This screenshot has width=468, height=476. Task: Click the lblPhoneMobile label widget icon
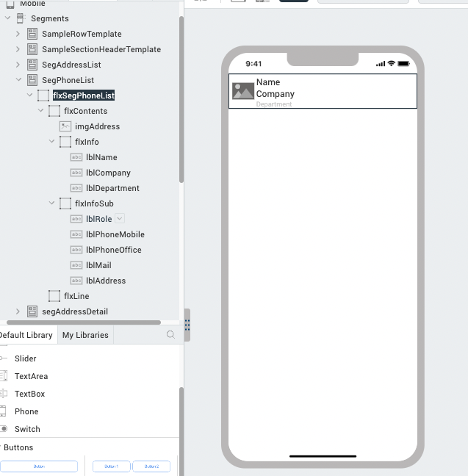(76, 234)
